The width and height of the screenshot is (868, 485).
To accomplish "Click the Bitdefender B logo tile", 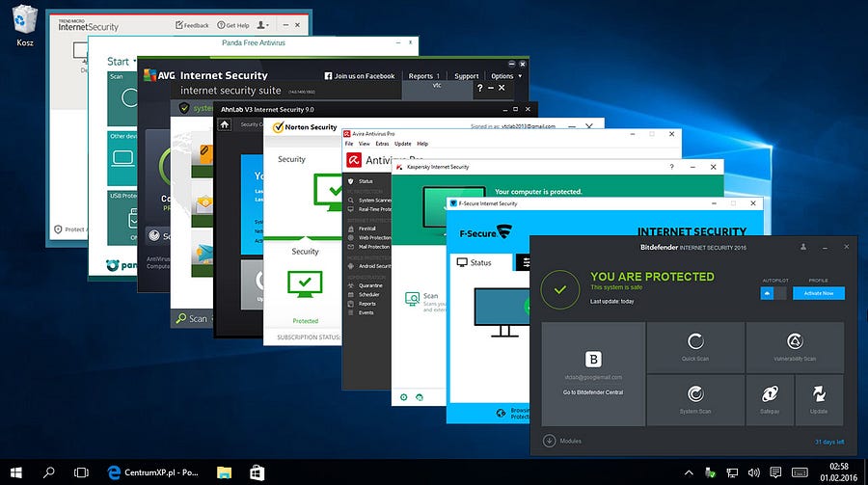I will (x=593, y=360).
